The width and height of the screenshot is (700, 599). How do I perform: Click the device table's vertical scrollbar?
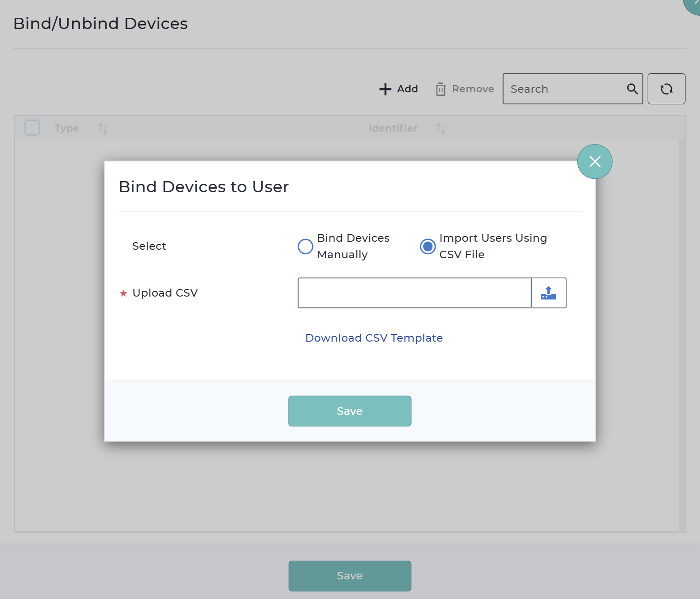[682, 335]
